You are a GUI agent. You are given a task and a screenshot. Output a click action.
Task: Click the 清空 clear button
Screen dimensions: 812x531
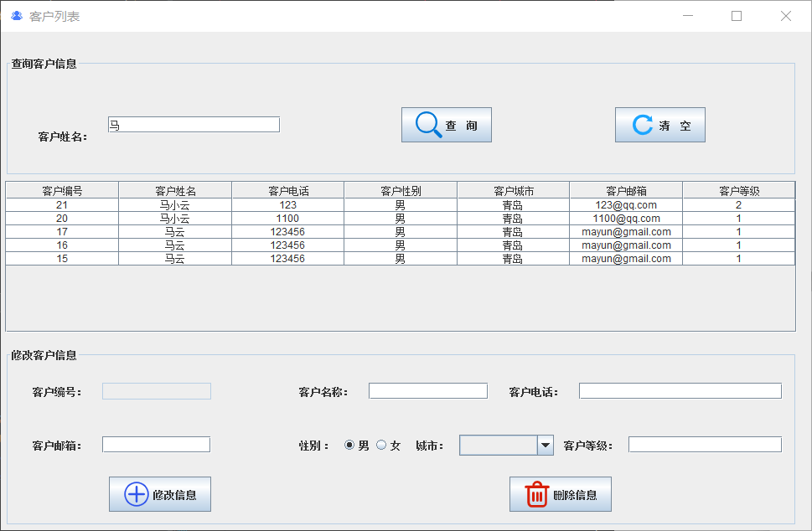[659, 125]
